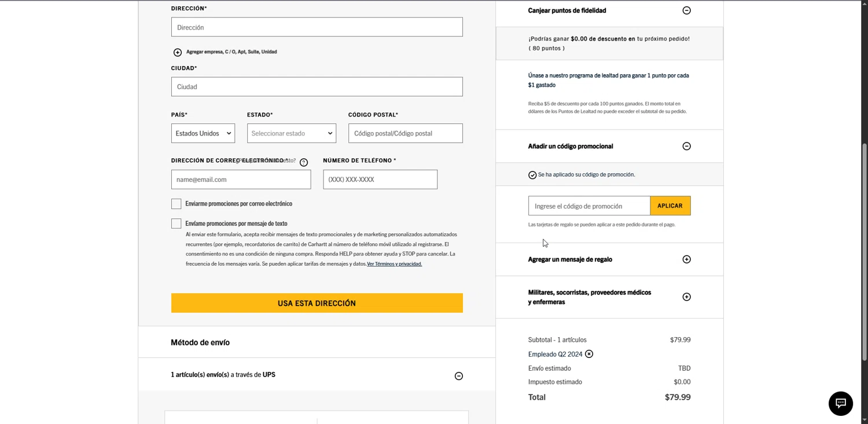
Task: Click the plus icon to add company or apartment
Action: [x=178, y=52]
